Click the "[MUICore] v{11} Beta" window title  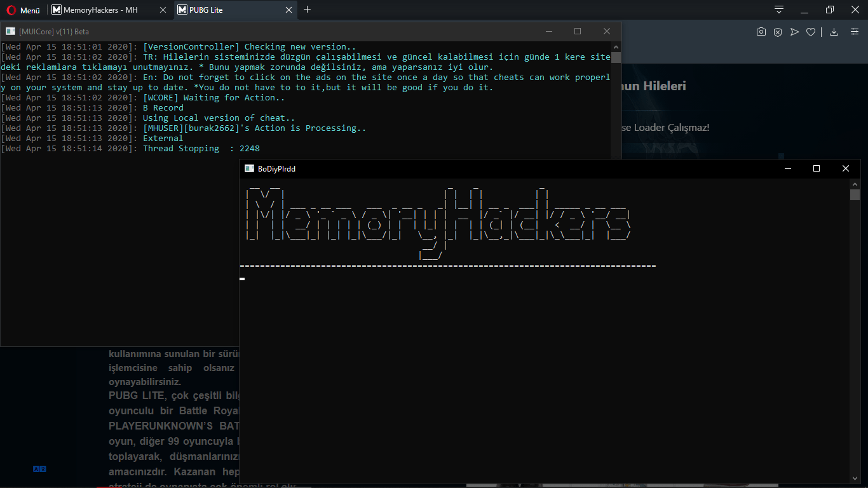[54, 31]
